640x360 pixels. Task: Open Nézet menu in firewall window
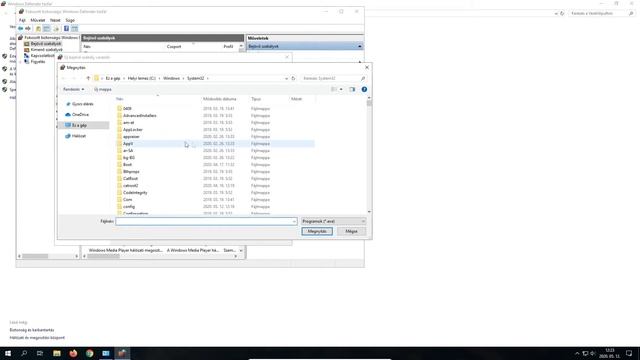55,20
